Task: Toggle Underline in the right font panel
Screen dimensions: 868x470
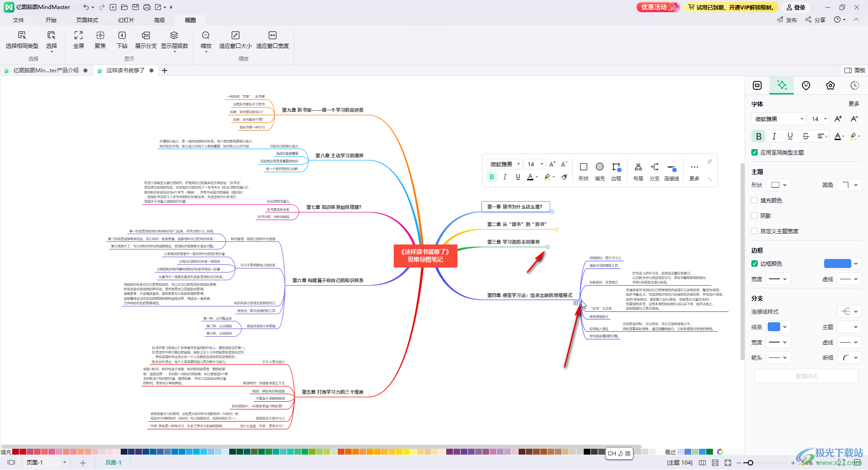Action: coord(790,136)
